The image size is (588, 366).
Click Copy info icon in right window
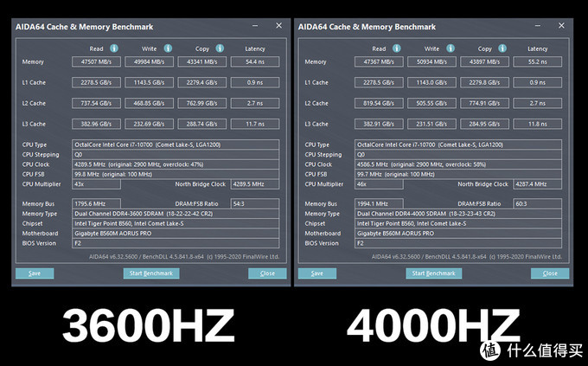click(502, 48)
